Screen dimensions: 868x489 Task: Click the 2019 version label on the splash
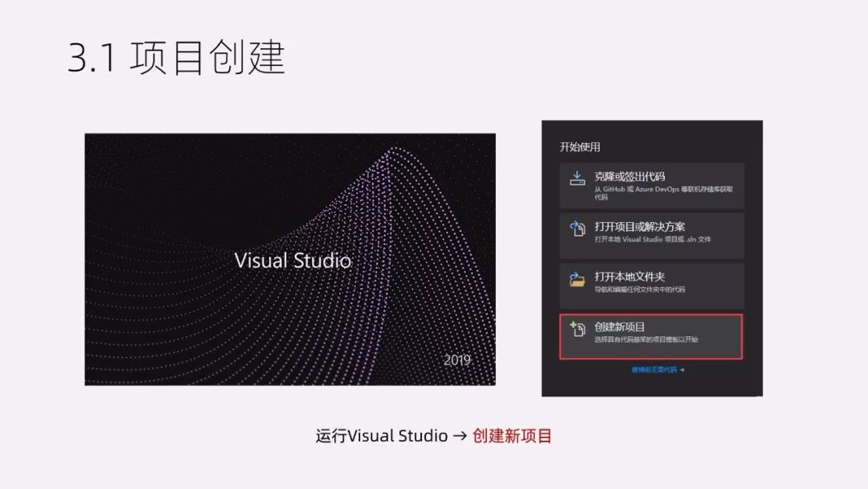pyautogui.click(x=457, y=360)
